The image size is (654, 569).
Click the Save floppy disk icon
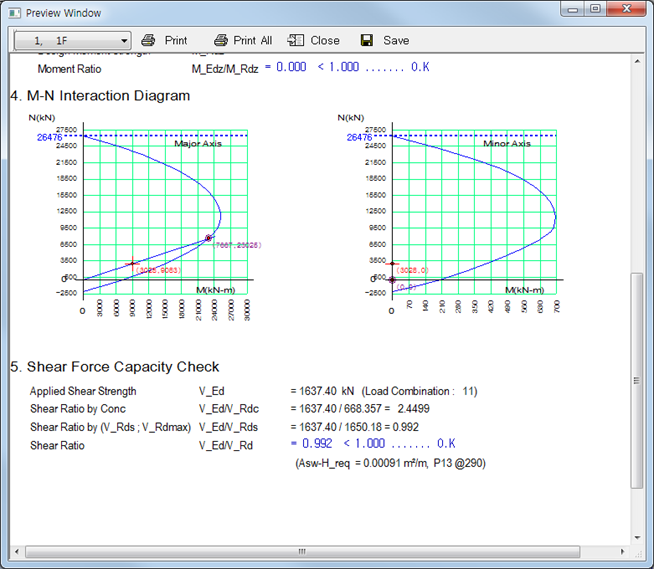pyautogui.click(x=367, y=40)
